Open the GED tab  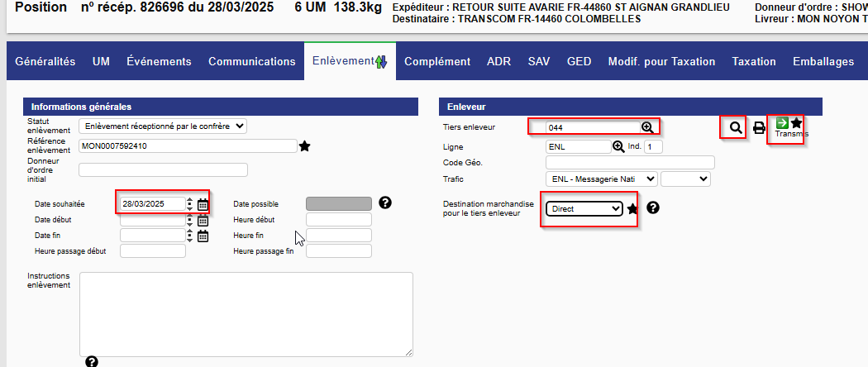[x=579, y=61]
